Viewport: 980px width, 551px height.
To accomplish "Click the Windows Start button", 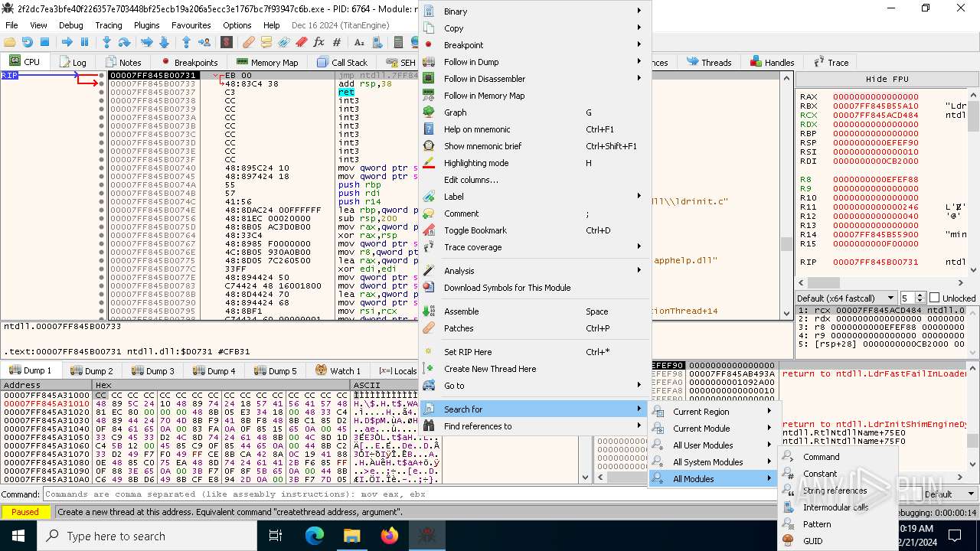I will [x=18, y=536].
